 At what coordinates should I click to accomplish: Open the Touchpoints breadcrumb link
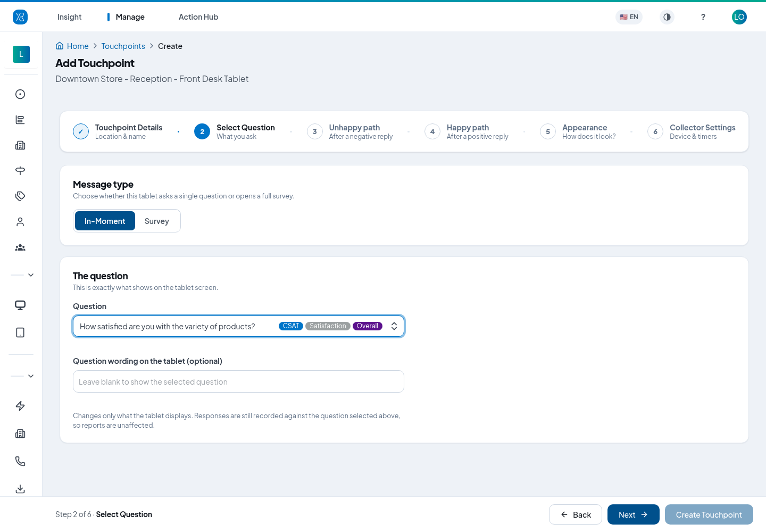[x=123, y=46]
